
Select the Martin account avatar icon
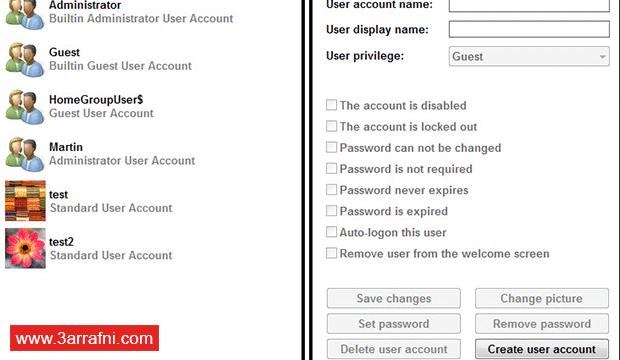[25, 154]
